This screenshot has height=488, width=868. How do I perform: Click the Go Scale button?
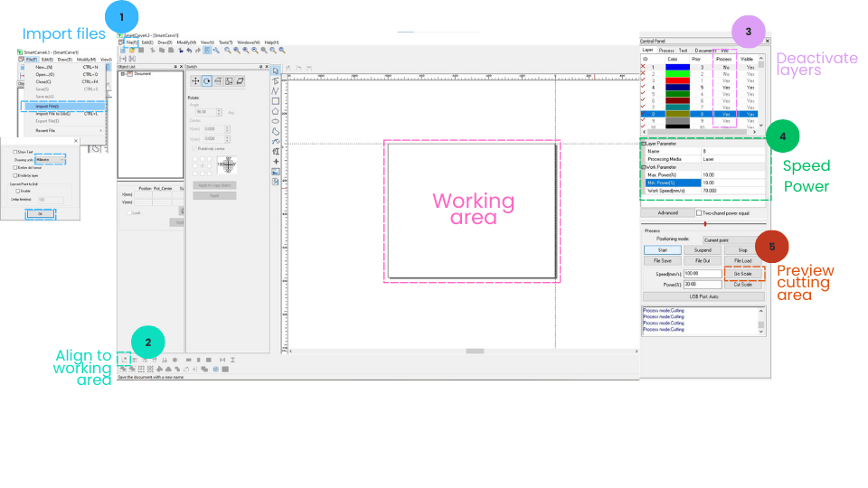(x=743, y=272)
